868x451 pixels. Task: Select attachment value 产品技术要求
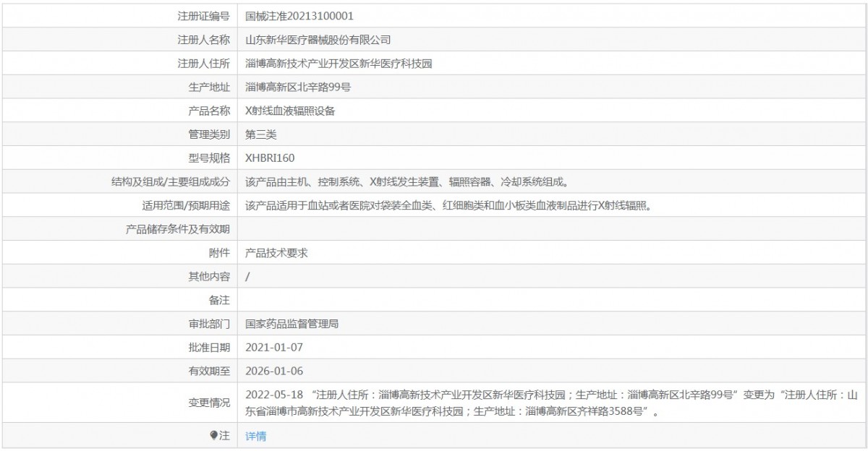[277, 253]
